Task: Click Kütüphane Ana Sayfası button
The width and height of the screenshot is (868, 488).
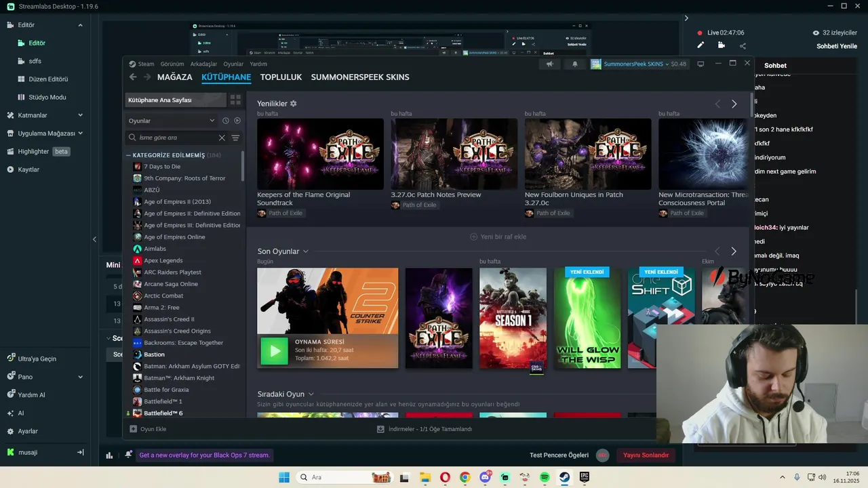Action: pyautogui.click(x=176, y=100)
